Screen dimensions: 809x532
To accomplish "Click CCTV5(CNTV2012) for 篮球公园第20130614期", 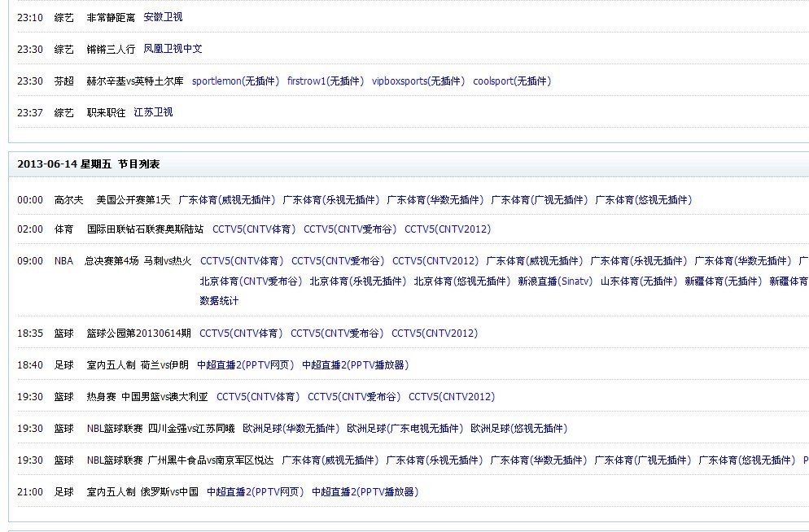I will tap(435, 333).
